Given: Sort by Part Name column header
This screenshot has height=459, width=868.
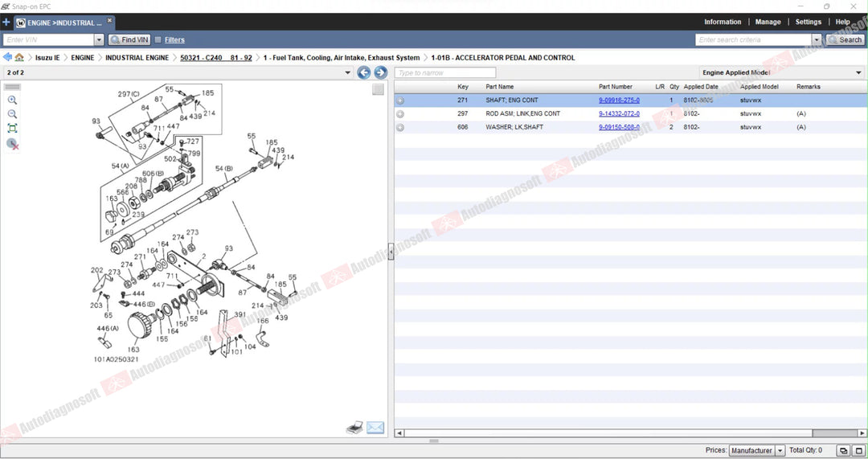Looking at the screenshot, I should point(500,87).
